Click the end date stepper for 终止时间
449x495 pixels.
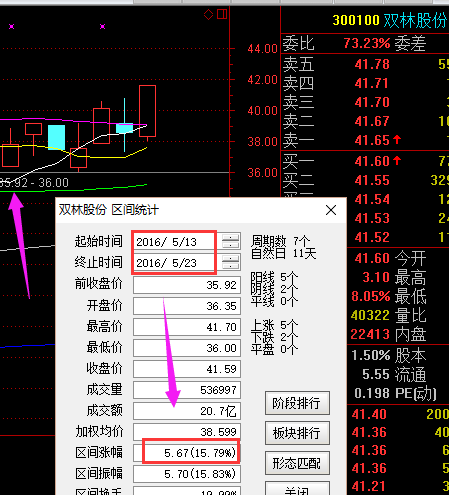point(231,262)
